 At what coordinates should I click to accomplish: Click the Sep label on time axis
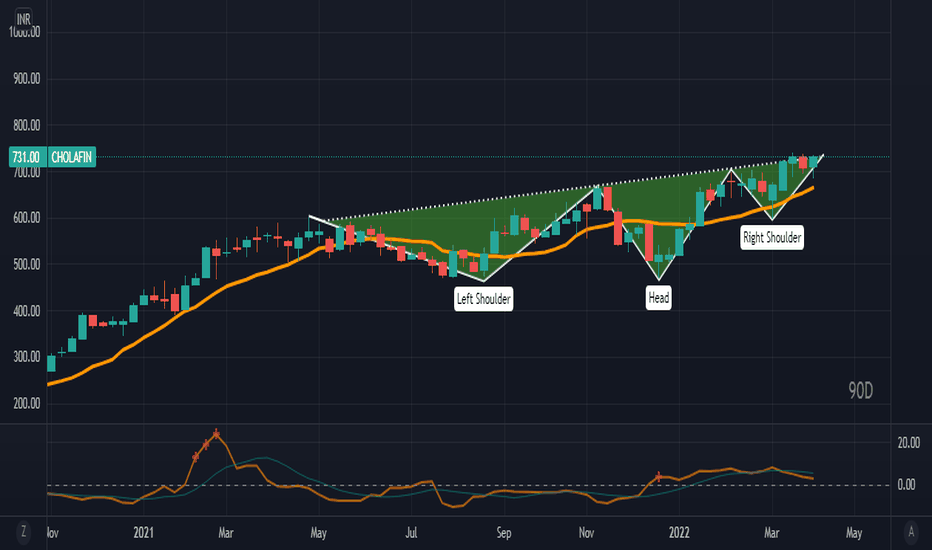503,532
